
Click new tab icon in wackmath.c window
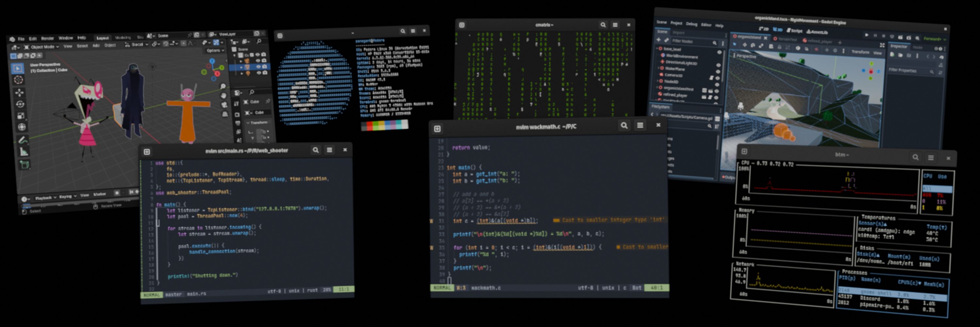click(x=437, y=129)
